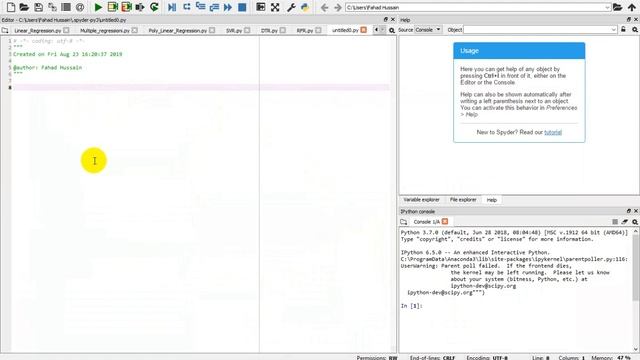The height and width of the screenshot is (360, 640).
Task: Interrupt the IPython kernel
Action: (615, 222)
